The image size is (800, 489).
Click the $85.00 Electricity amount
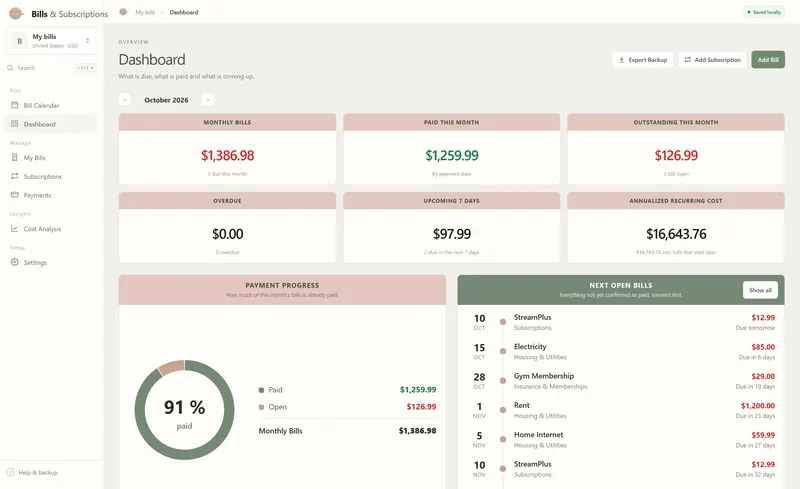763,347
